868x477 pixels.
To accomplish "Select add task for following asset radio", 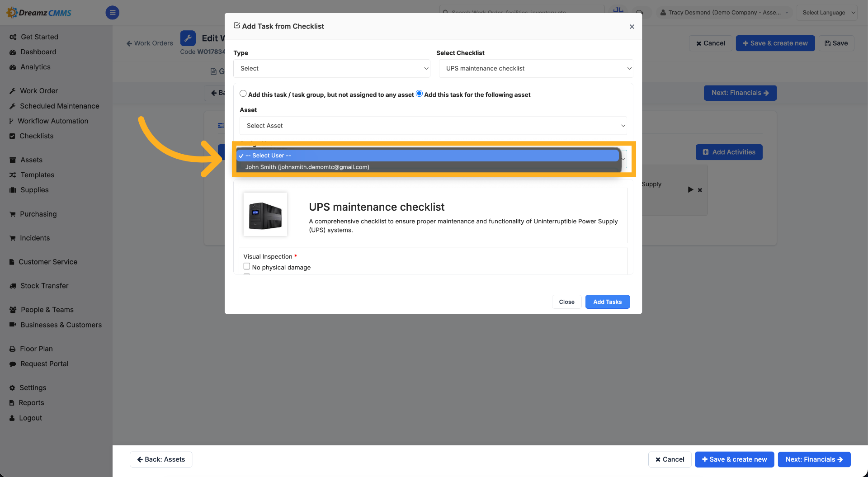I will point(419,94).
